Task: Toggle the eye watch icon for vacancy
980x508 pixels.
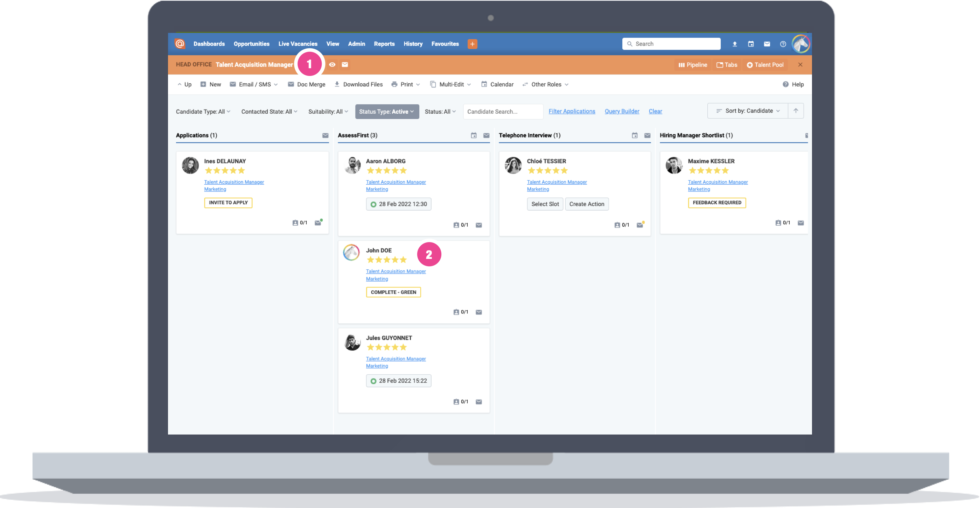Action: (332, 65)
